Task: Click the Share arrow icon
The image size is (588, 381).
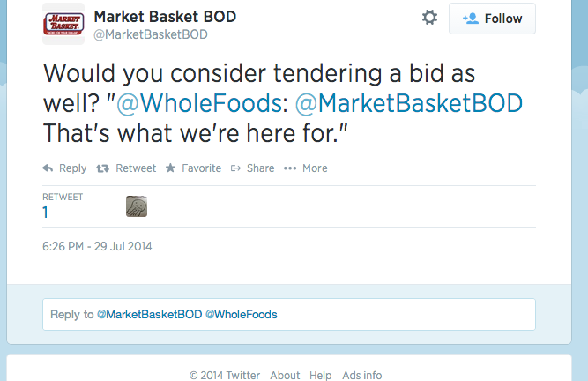Action: point(236,168)
